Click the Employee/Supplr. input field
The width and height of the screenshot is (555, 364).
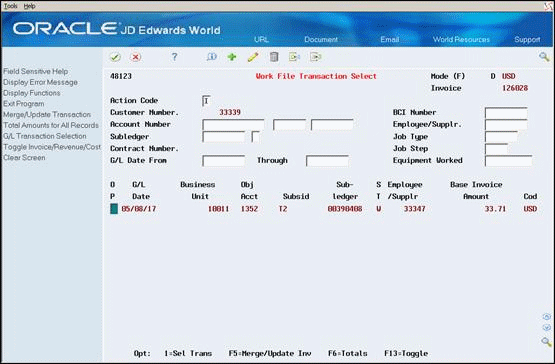pyautogui.click(x=506, y=125)
